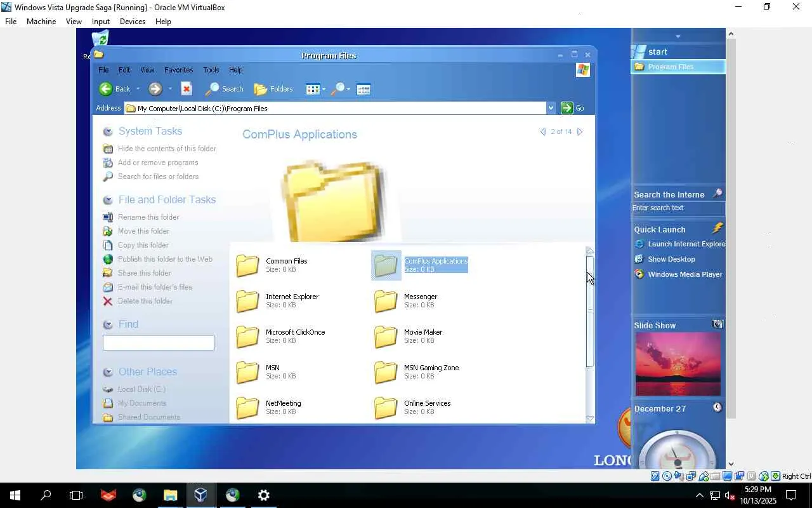812x508 pixels.
Task: Go to next item in preview pager
Action: pyautogui.click(x=579, y=132)
